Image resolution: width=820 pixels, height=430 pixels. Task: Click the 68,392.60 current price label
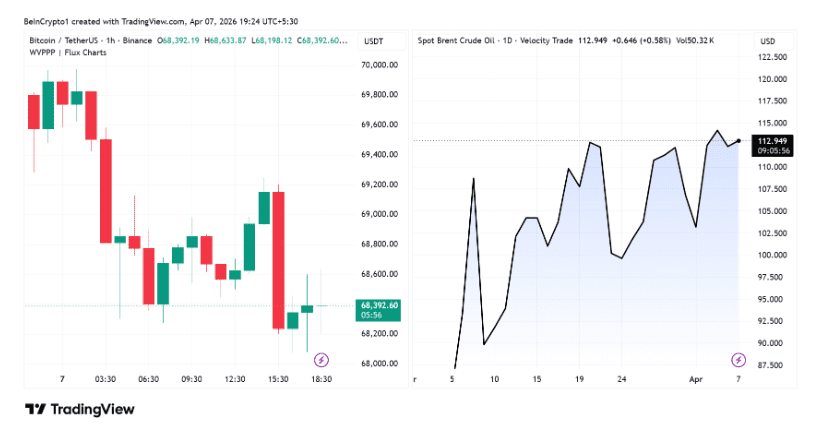click(378, 305)
